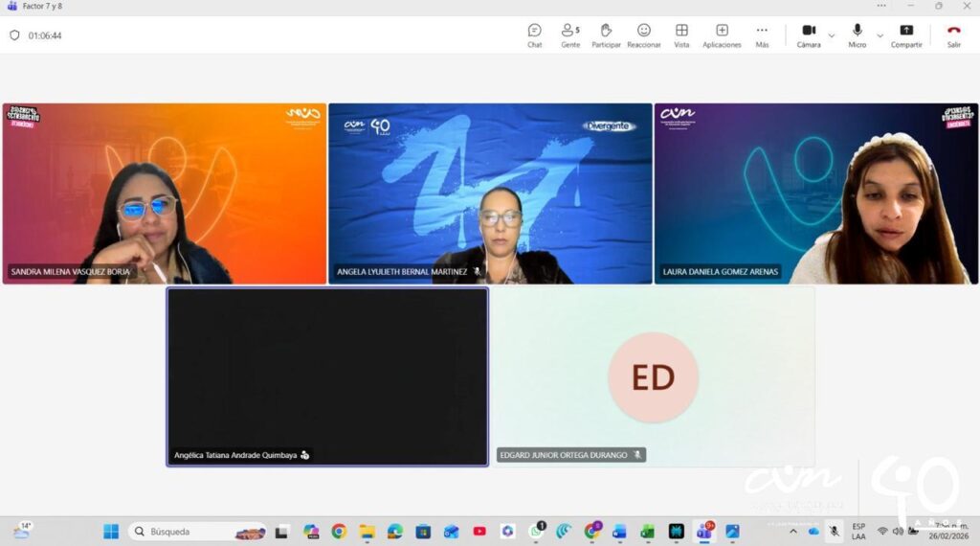Open the Chat panel
Viewport: 980px width, 546px height.
coord(534,35)
